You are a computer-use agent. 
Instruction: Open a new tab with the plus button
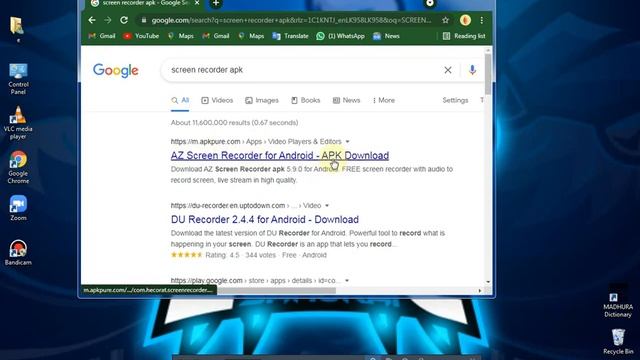tap(216, 3)
